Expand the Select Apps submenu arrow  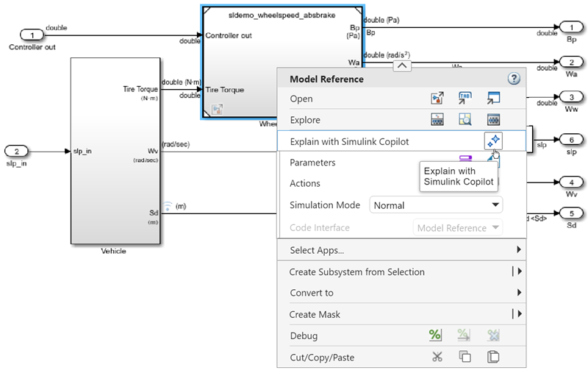519,250
